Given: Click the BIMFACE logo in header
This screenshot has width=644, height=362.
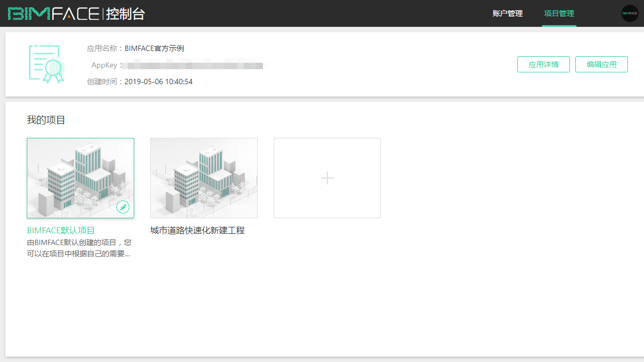Looking at the screenshot, I should pyautogui.click(x=54, y=13).
